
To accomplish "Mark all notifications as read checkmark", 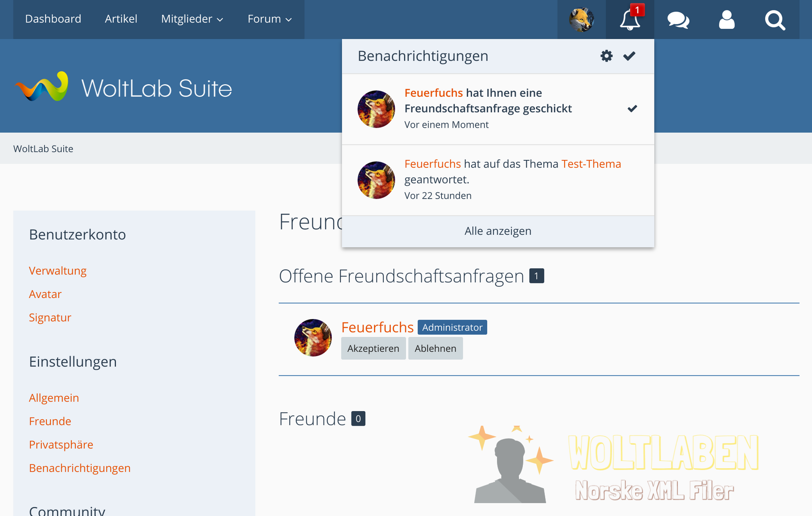I will 629,56.
